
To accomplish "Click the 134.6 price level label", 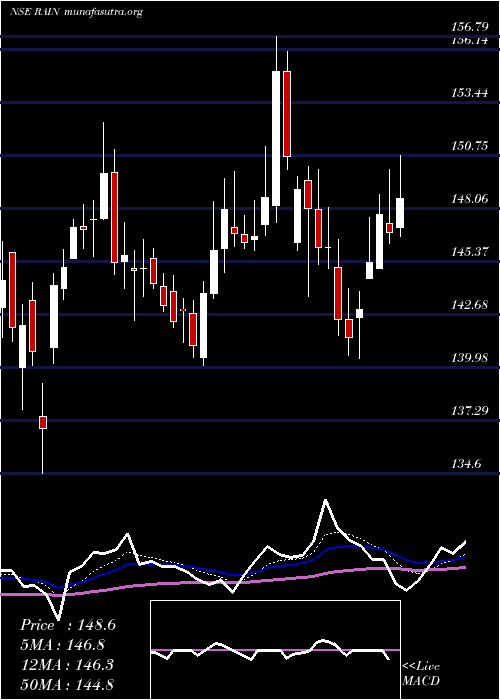I will click(467, 464).
